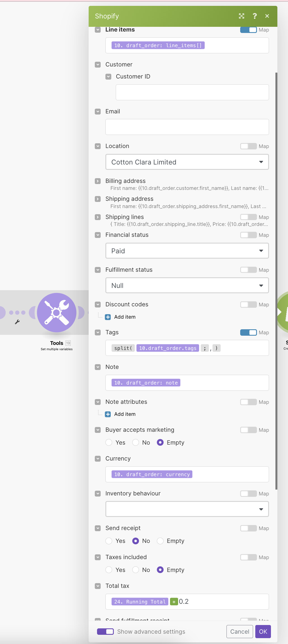
Task: Expand the Shipping address section
Action: click(x=98, y=199)
